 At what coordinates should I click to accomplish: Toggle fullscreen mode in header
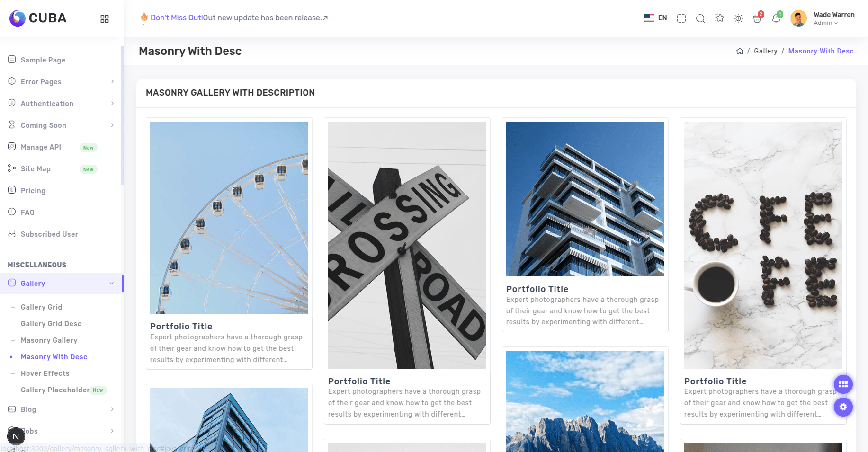point(681,18)
